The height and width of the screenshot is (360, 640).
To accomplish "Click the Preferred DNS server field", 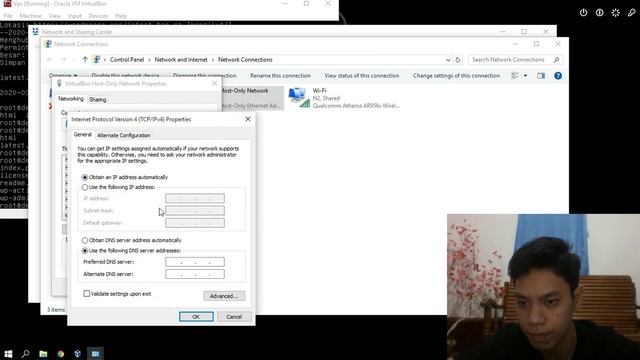I will 195,262.
